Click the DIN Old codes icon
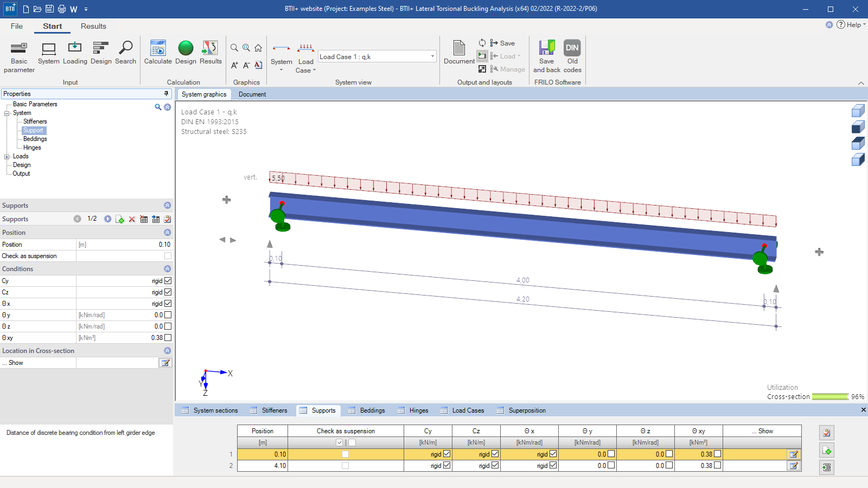 pos(572,56)
